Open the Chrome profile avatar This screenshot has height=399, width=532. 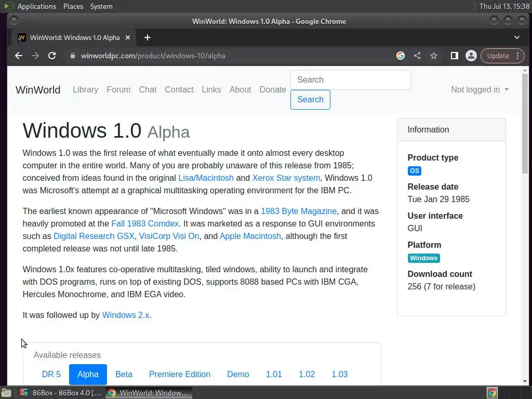coord(471,56)
